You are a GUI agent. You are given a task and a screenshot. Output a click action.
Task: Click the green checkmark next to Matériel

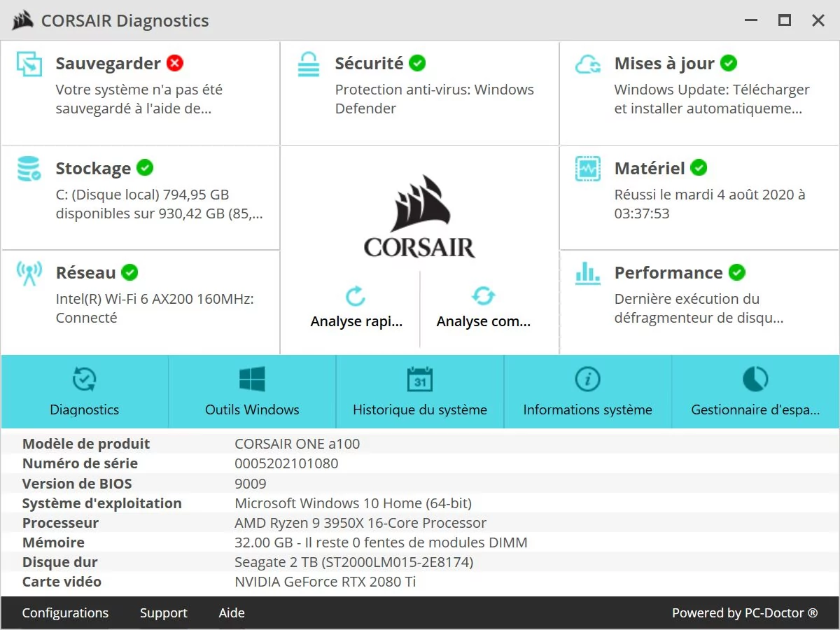[699, 168]
